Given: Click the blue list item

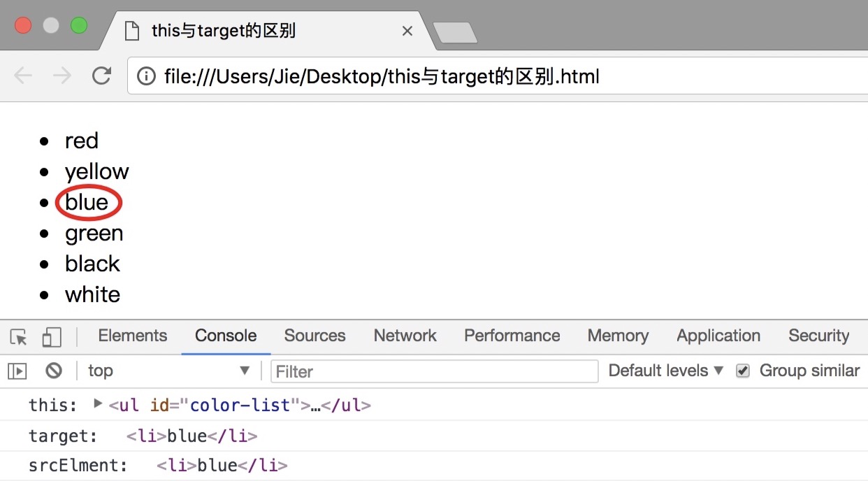Looking at the screenshot, I should click(87, 202).
